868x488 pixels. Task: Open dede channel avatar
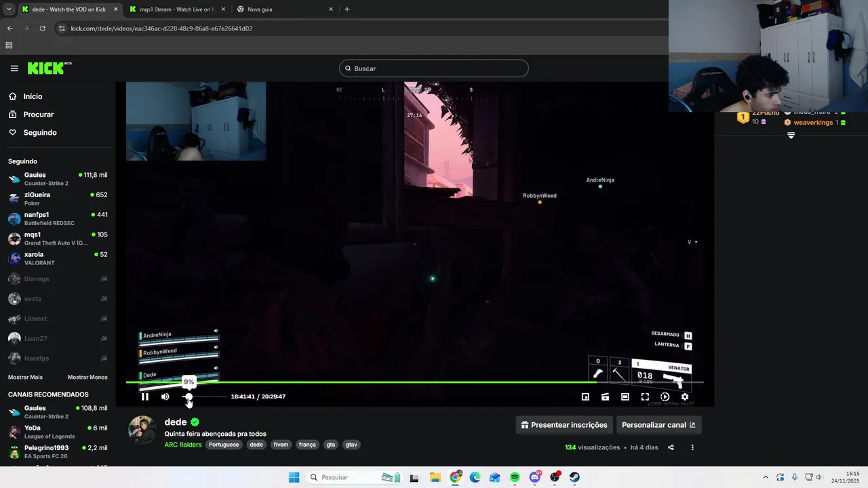[x=142, y=430]
